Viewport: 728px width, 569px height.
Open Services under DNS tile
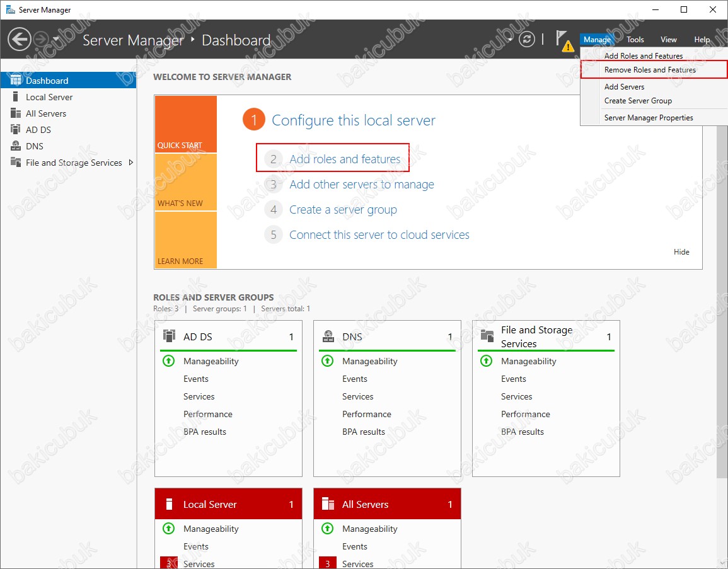[x=357, y=396]
